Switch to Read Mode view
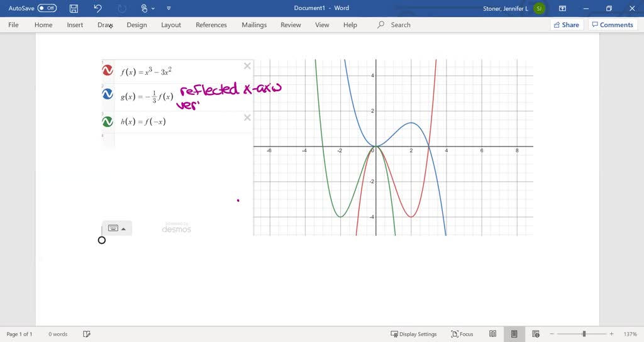 493,334
